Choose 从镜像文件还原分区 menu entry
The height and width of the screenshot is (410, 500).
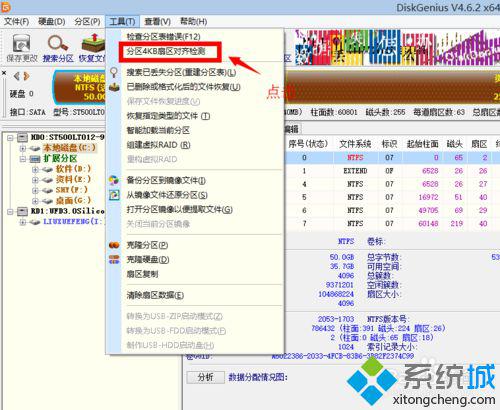[167, 195]
